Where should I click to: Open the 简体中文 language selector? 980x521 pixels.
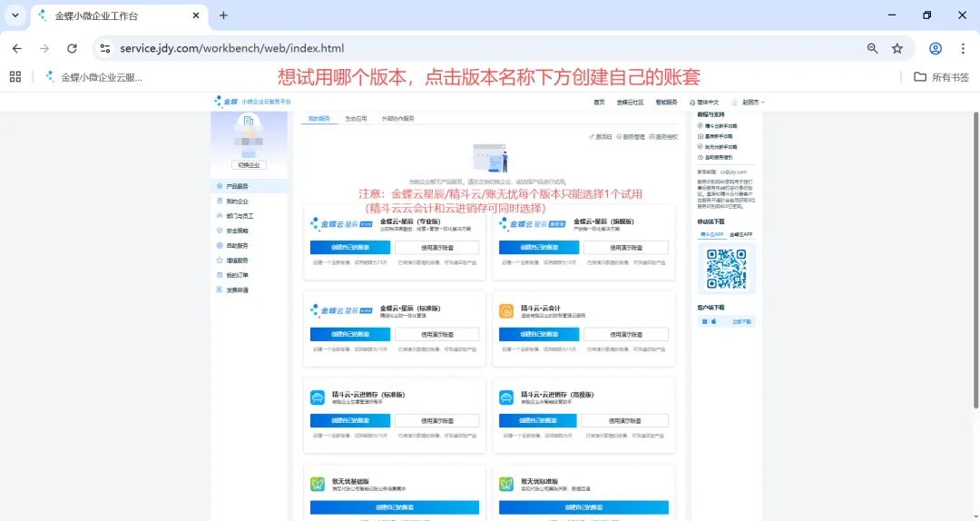point(704,102)
